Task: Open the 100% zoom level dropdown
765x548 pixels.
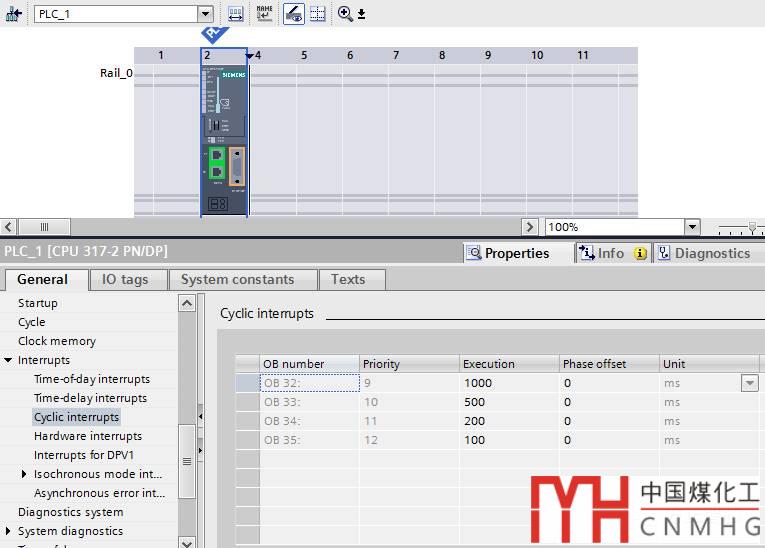Action: tap(691, 227)
